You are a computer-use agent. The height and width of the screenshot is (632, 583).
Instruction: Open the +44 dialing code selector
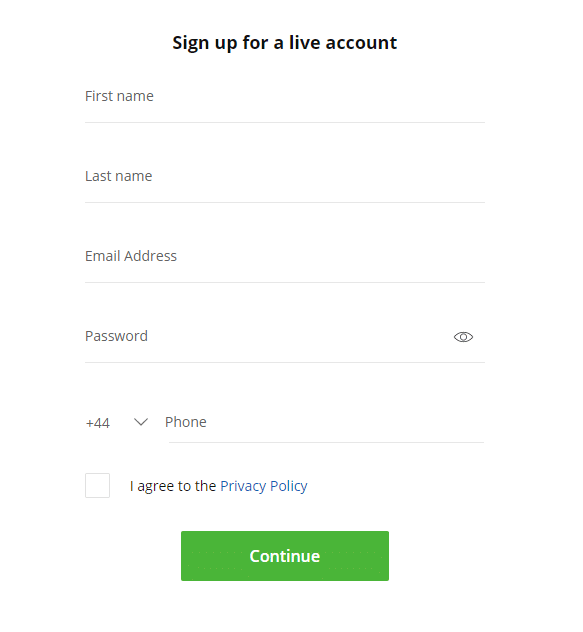117,422
